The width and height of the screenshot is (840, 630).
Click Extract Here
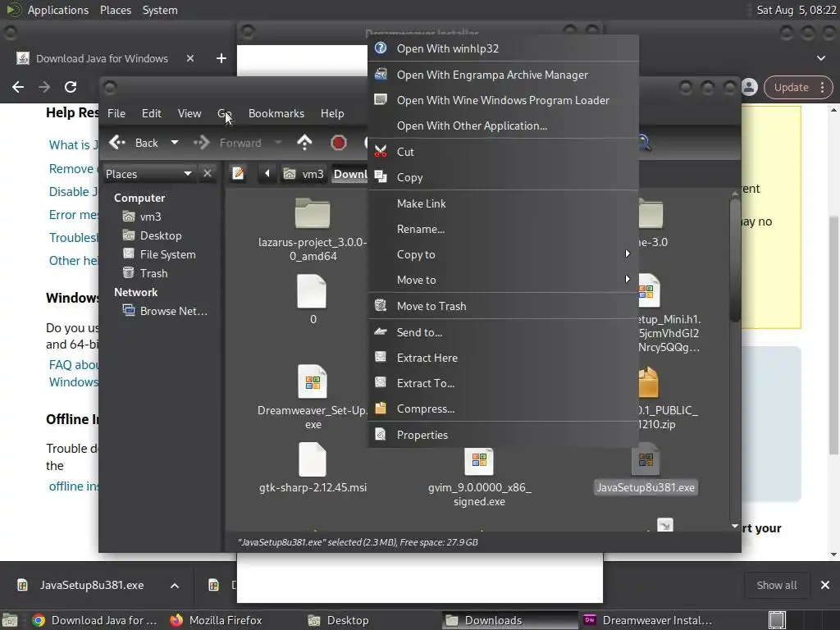(x=503, y=358)
